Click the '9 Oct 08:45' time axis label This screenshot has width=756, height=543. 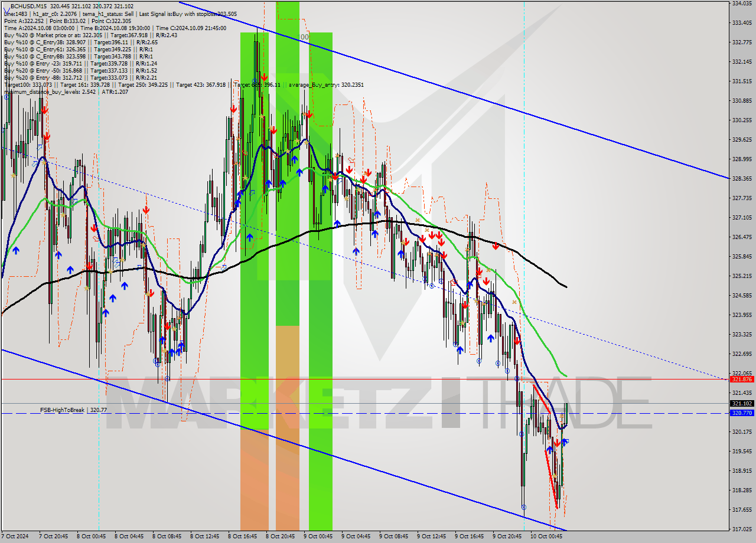coord(394,537)
